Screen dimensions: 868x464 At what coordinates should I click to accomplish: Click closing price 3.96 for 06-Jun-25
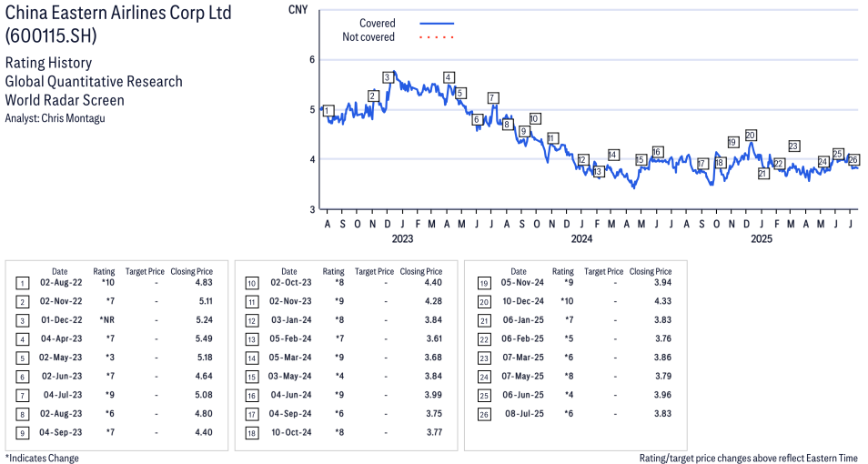tap(662, 396)
